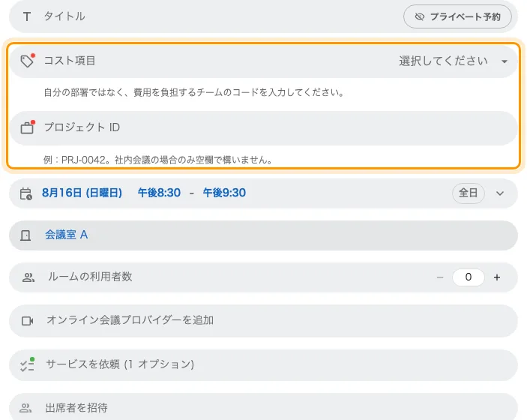This screenshot has width=527, height=420.
Task: Change the start time 午後8:30
Action: pos(159,193)
